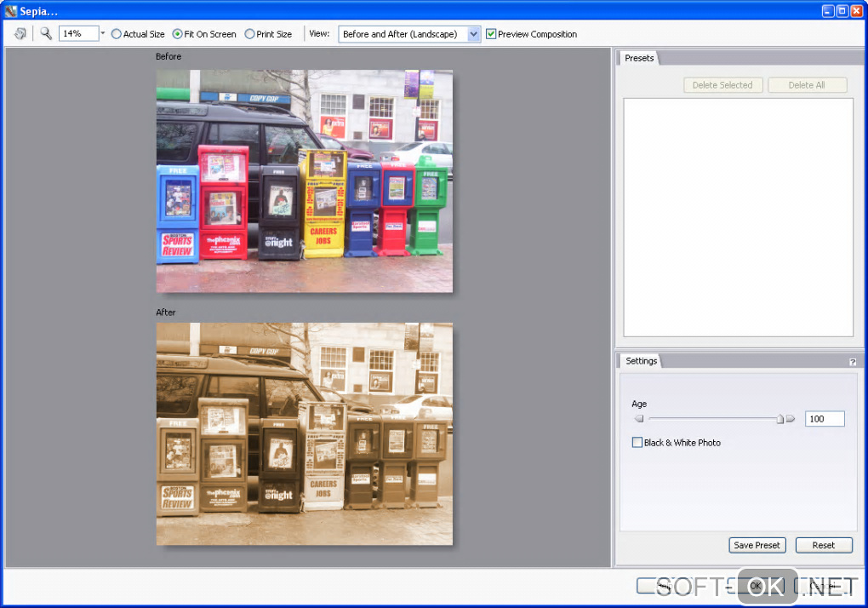Viewport: 868px width, 608px height.
Task: Click inside the empty presets list
Action: [x=738, y=217]
